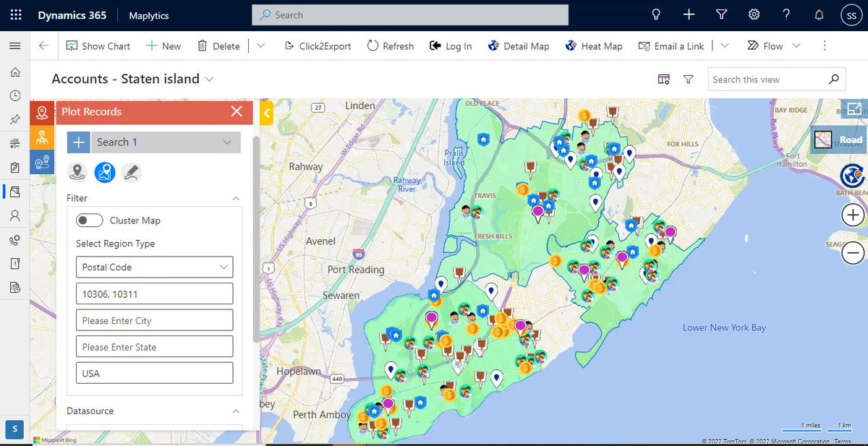Open edit columns icon near the view search
868x446 pixels.
point(664,80)
